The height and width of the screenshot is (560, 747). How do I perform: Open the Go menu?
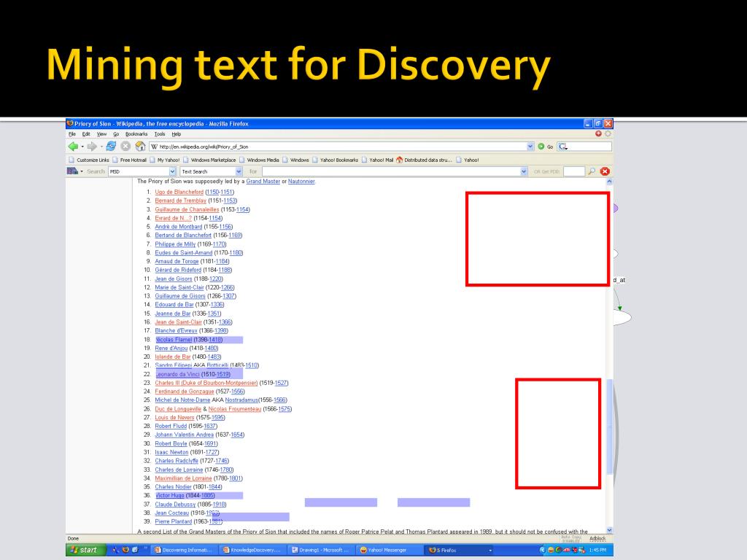tap(116, 134)
